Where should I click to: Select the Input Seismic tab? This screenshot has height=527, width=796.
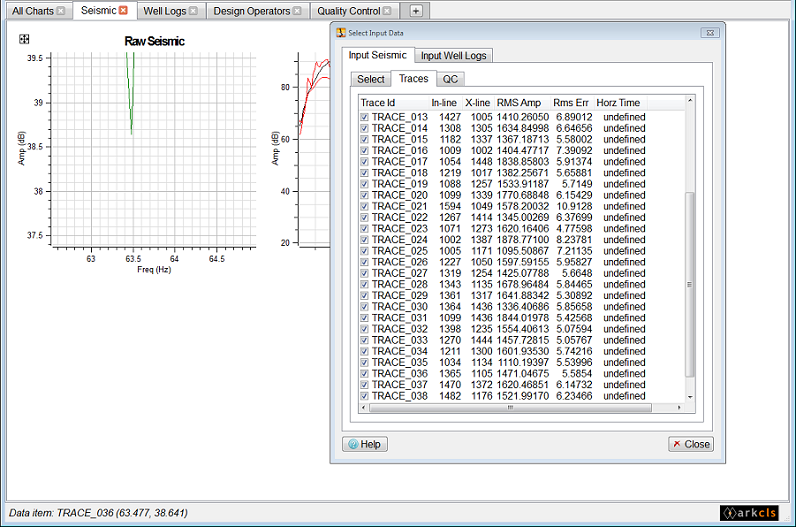[377, 55]
